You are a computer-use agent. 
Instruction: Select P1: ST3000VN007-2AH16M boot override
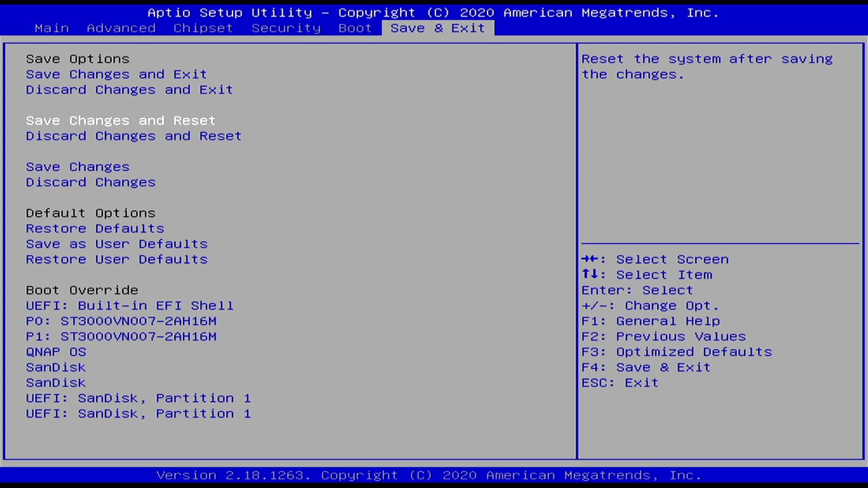(x=121, y=337)
